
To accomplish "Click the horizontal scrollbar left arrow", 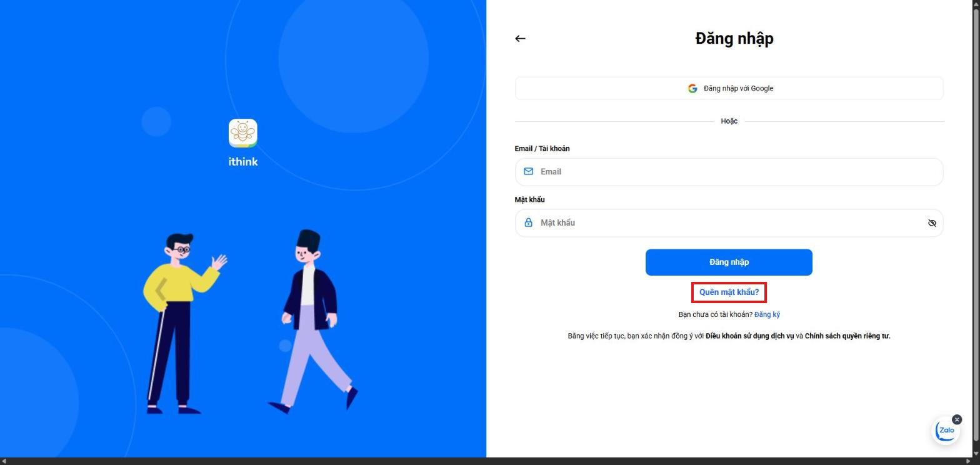I will click(x=4, y=461).
